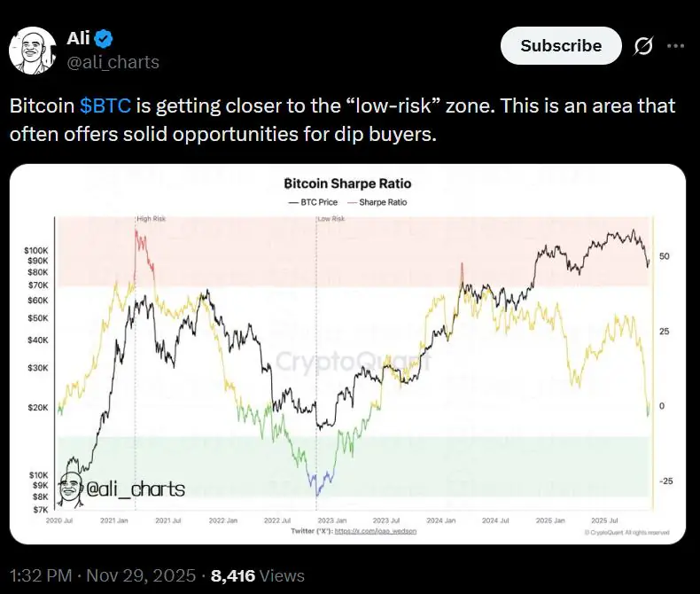This screenshot has height=594, width=700.
Task: Open the $BTC cashtag link
Action: point(105,106)
